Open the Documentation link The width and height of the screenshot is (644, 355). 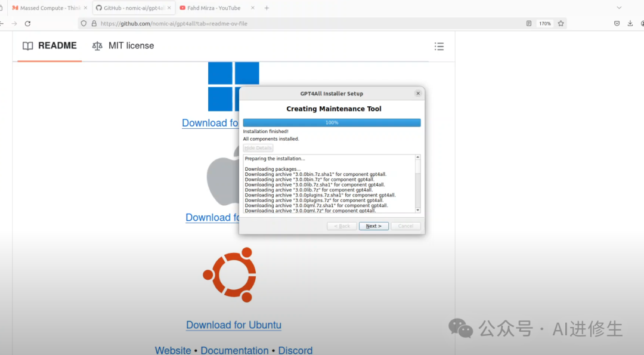[234, 350]
